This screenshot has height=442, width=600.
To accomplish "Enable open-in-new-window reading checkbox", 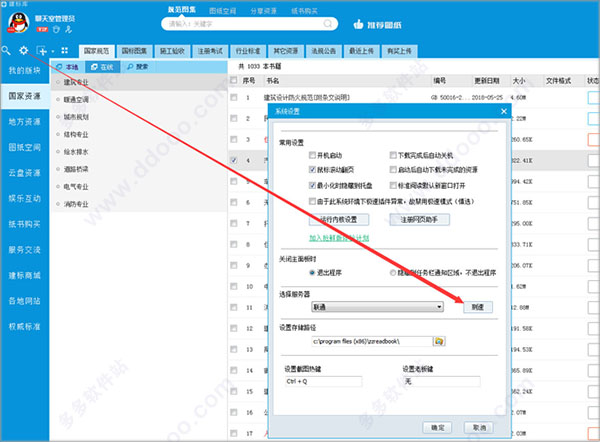I will [x=393, y=185].
